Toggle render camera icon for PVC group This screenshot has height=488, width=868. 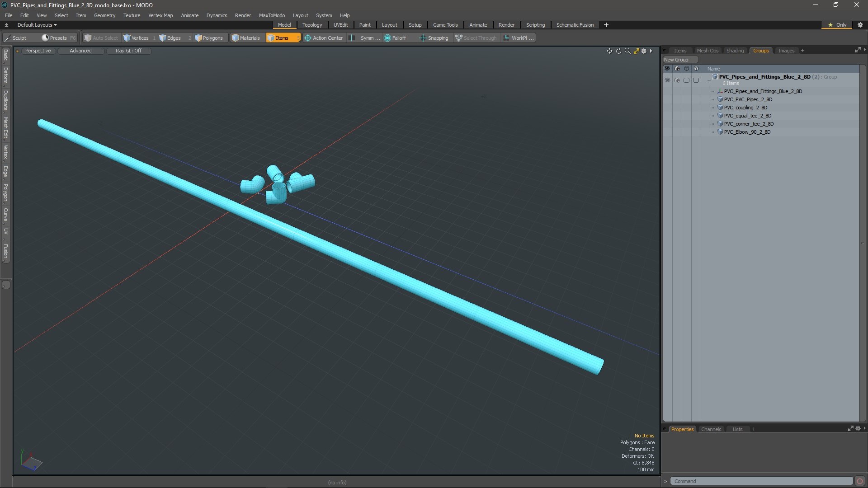(x=677, y=80)
